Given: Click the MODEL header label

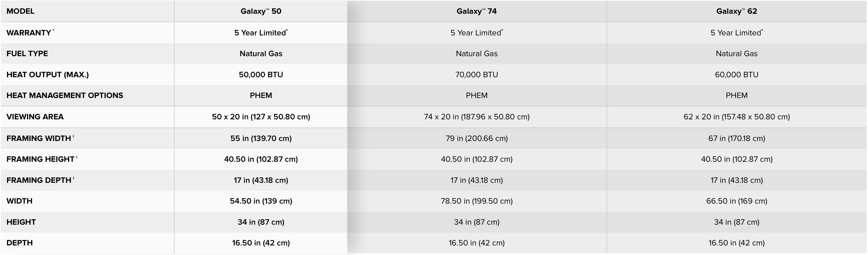Looking at the screenshot, I should (x=20, y=11).
